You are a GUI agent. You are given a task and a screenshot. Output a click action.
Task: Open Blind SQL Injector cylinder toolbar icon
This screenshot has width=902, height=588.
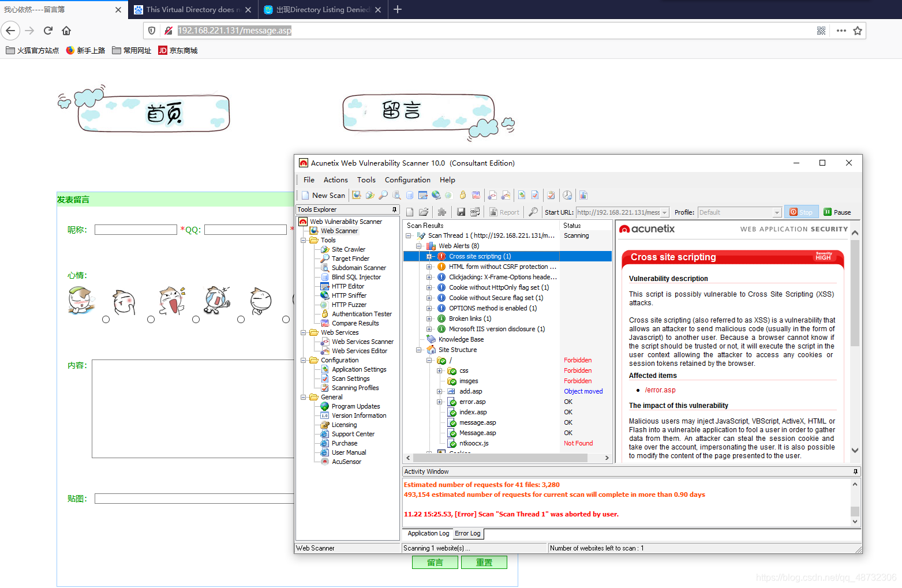[410, 195]
